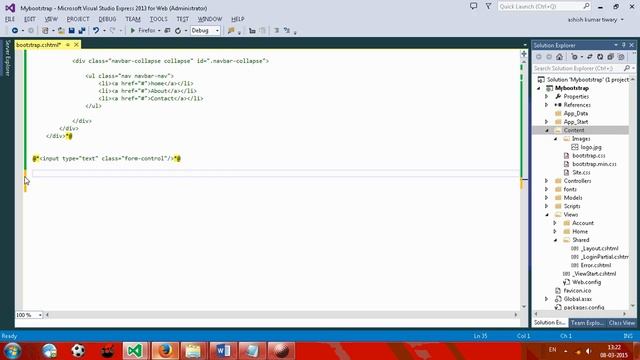This screenshot has width=640, height=360.
Task: Switch to the Team Explorer tab
Action: (x=587, y=323)
